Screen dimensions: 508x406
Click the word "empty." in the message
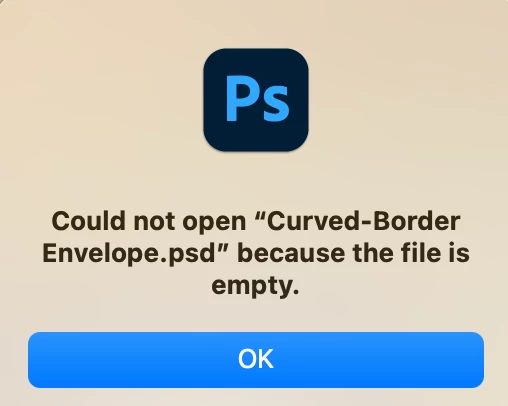click(x=255, y=286)
